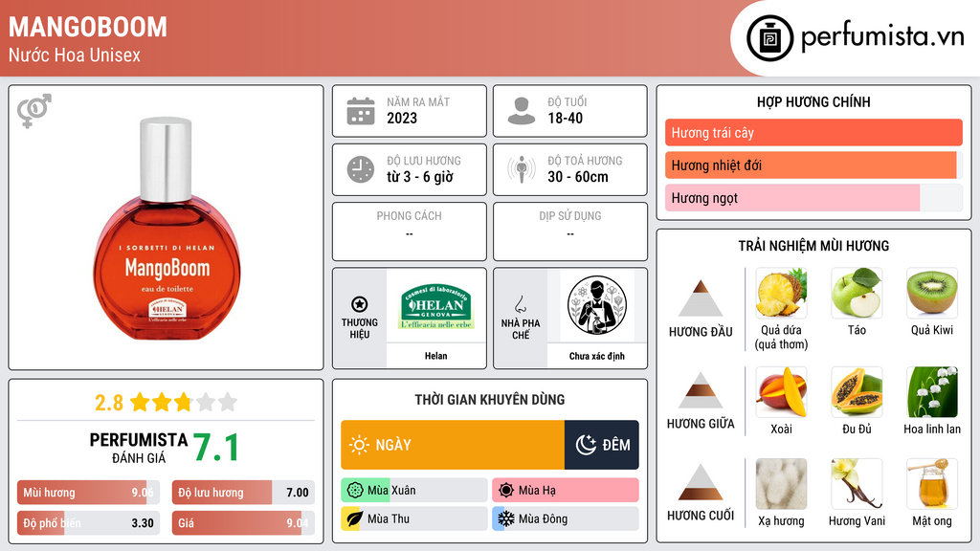Click the Mùa Xuân season bar
This screenshot has width=980, height=551.
click(x=414, y=491)
